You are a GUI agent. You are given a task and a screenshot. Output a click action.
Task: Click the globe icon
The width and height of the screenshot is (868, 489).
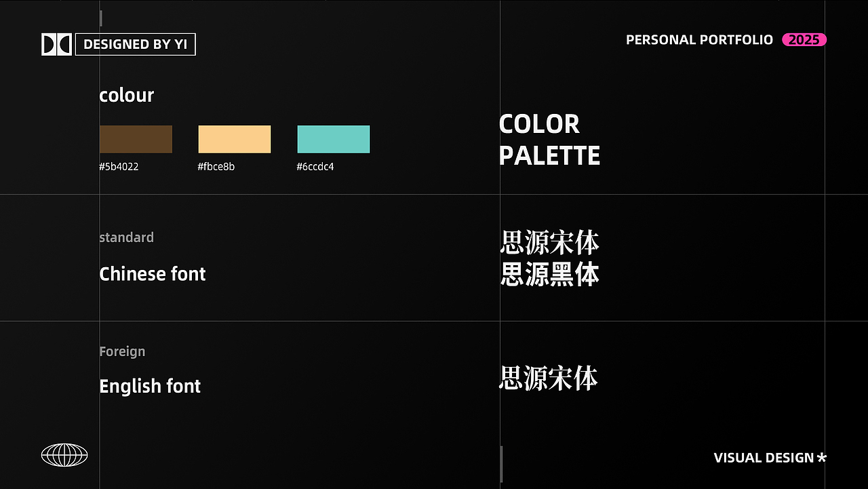click(x=64, y=454)
